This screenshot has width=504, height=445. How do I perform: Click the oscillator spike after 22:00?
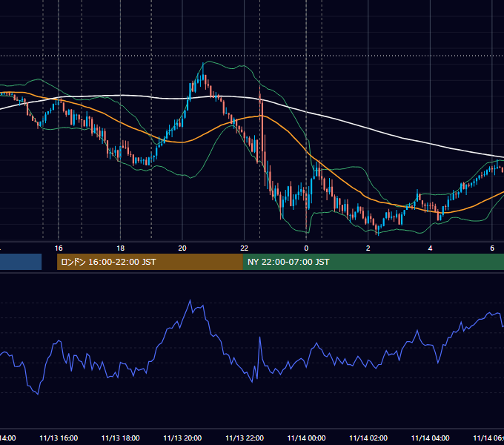tap(259, 338)
